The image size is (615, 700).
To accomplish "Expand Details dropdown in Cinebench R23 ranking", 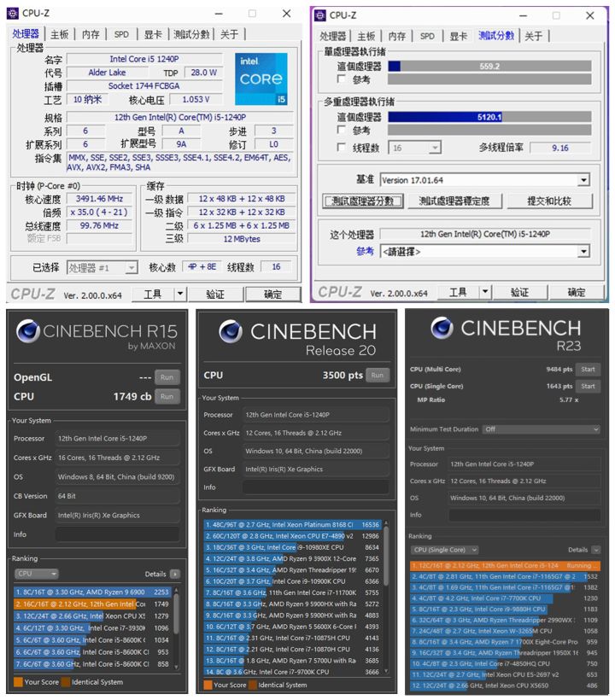I will pyautogui.click(x=596, y=550).
